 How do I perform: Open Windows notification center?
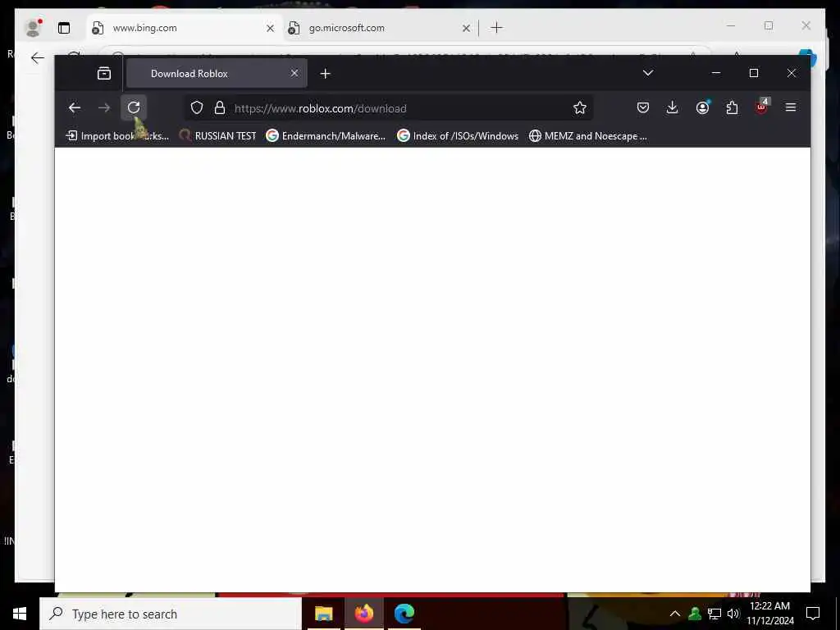coord(813,614)
